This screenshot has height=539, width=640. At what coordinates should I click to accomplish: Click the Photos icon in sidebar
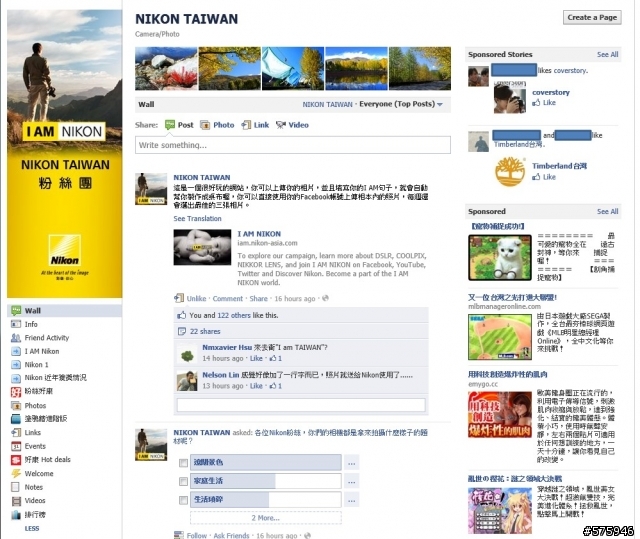tap(16, 406)
